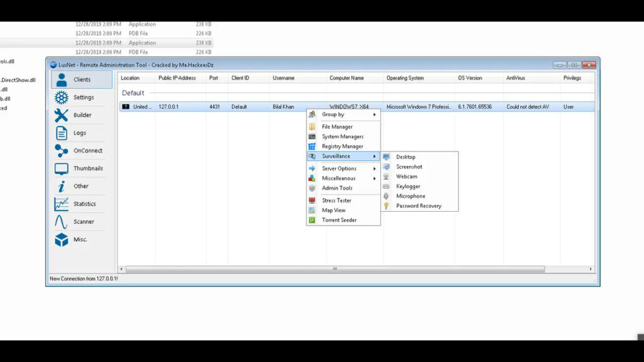Click the country flag icon in client row

[x=126, y=107]
